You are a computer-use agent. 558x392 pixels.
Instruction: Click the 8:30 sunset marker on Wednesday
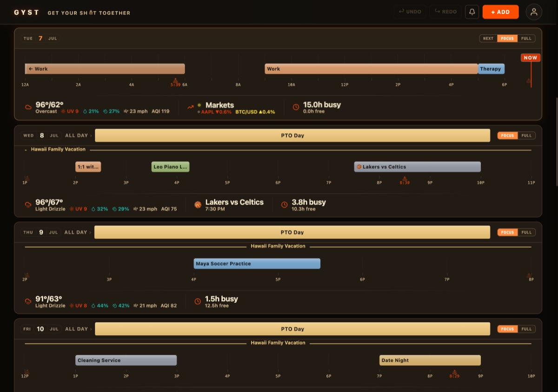(x=405, y=181)
